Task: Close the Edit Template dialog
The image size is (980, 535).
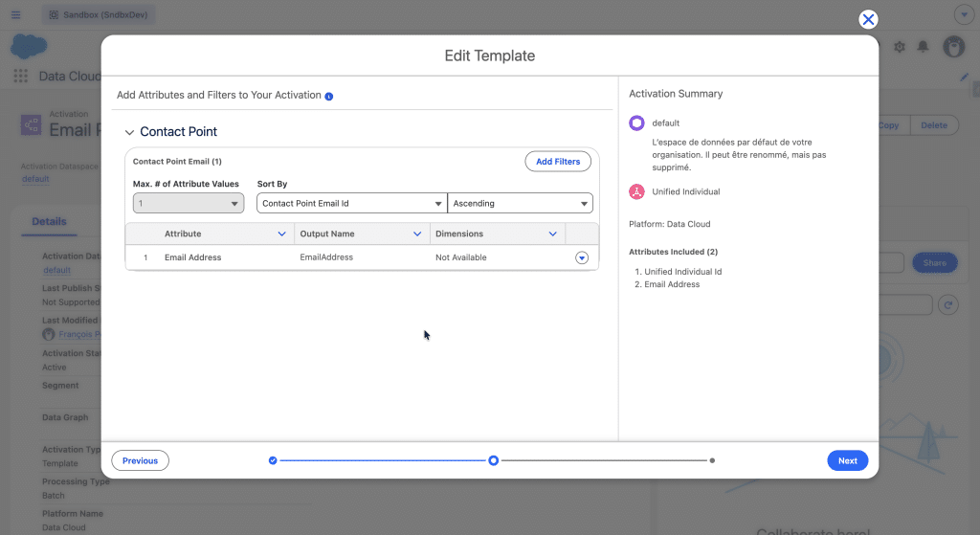Action: point(868,19)
